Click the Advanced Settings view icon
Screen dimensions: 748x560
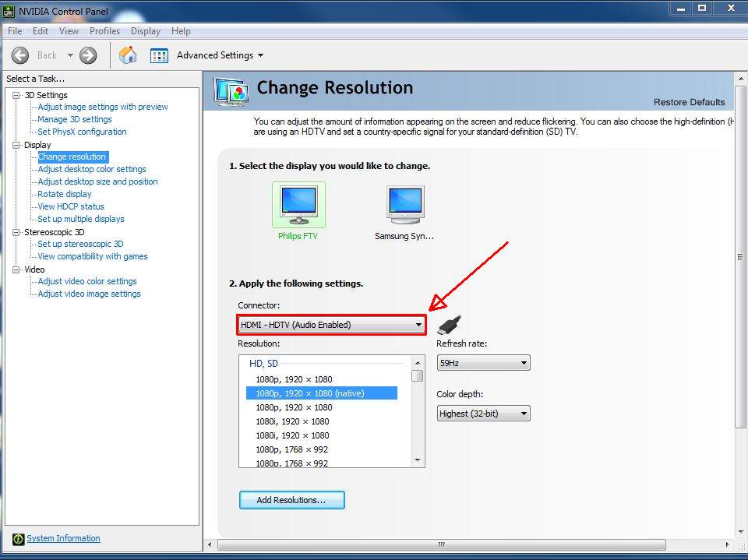tap(159, 55)
